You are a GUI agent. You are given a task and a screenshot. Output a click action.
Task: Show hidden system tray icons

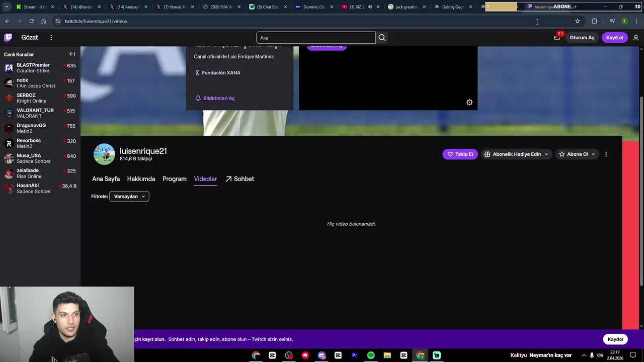point(584,355)
